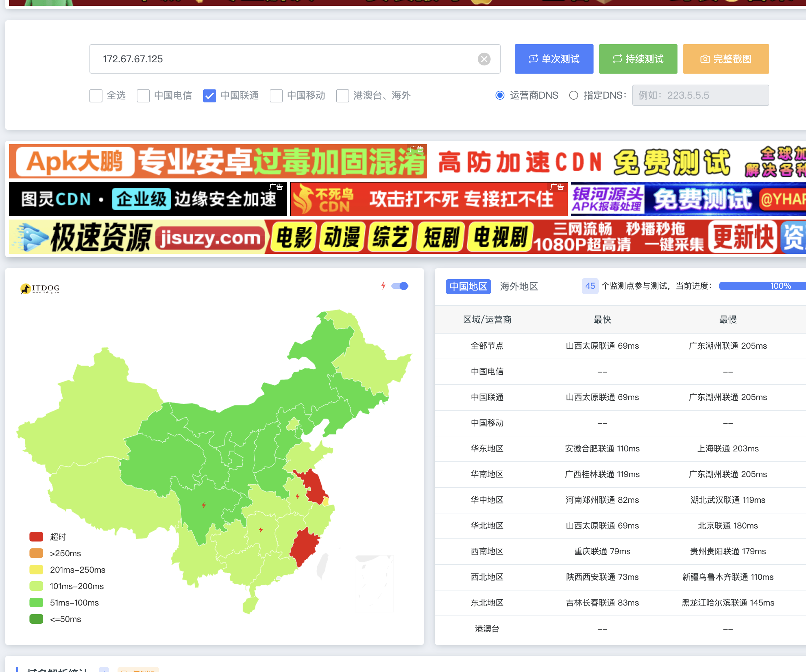Enable the 中国电信 checkbox
This screenshot has height=672, width=806.
pyautogui.click(x=143, y=96)
